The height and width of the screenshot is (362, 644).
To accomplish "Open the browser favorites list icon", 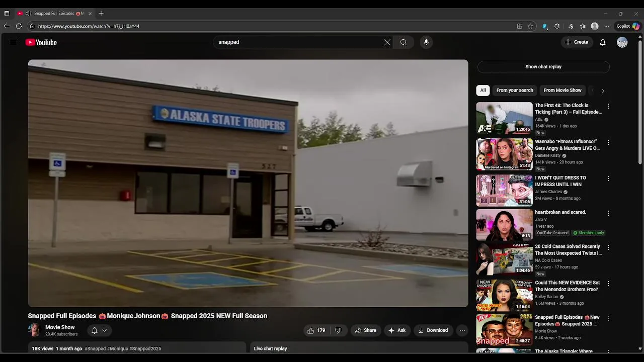I will [583, 26].
